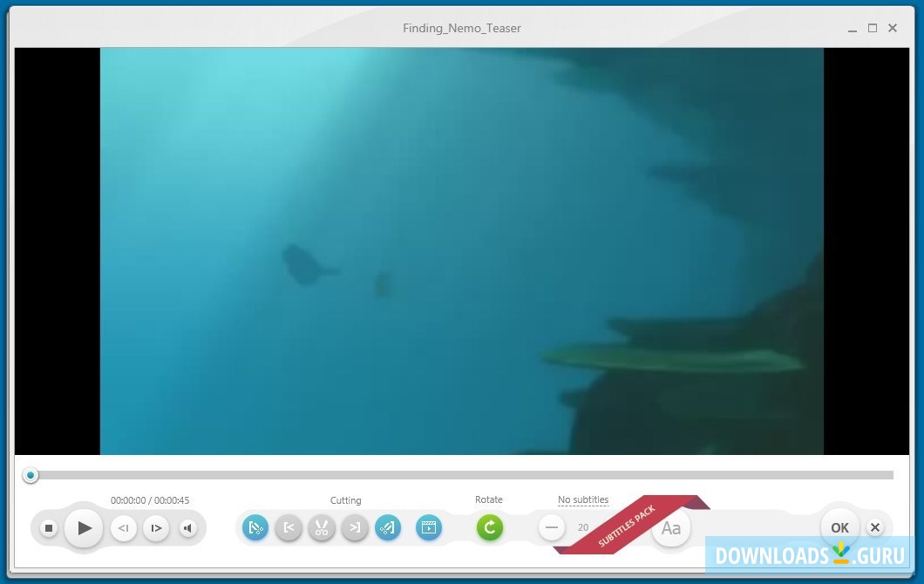Cut selection with scissors icon
The height and width of the screenshot is (584, 924).
click(321, 527)
